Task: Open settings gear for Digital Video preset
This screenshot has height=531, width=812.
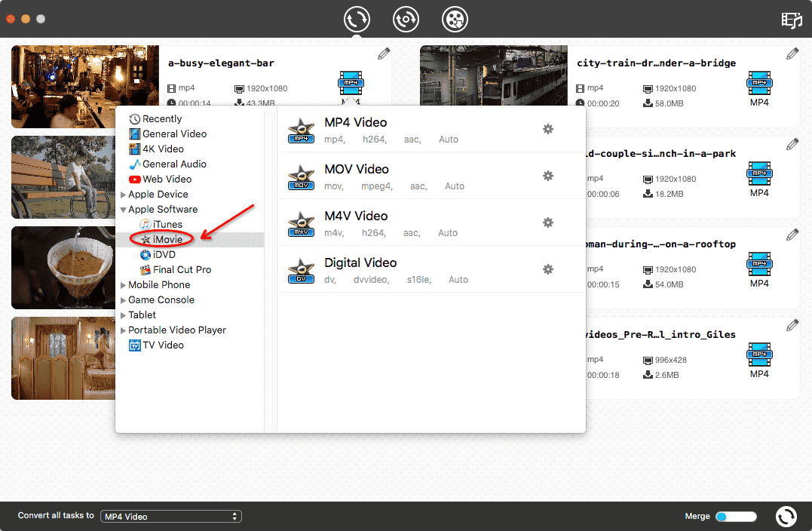Action: pyautogui.click(x=548, y=269)
